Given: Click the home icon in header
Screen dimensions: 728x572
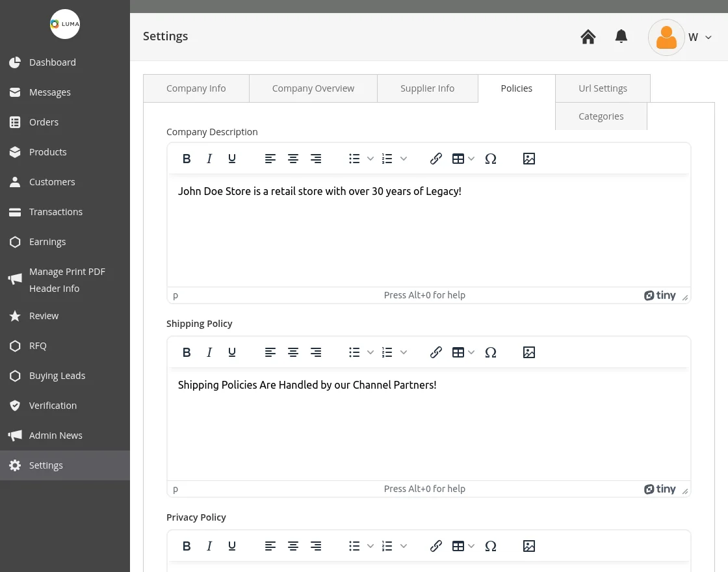Looking at the screenshot, I should [588, 36].
